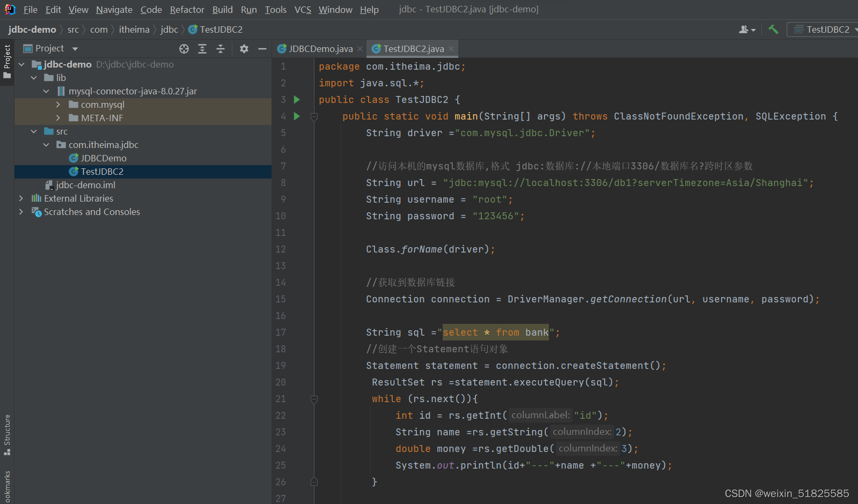Click itheima breadcrumb segment

[134, 29]
